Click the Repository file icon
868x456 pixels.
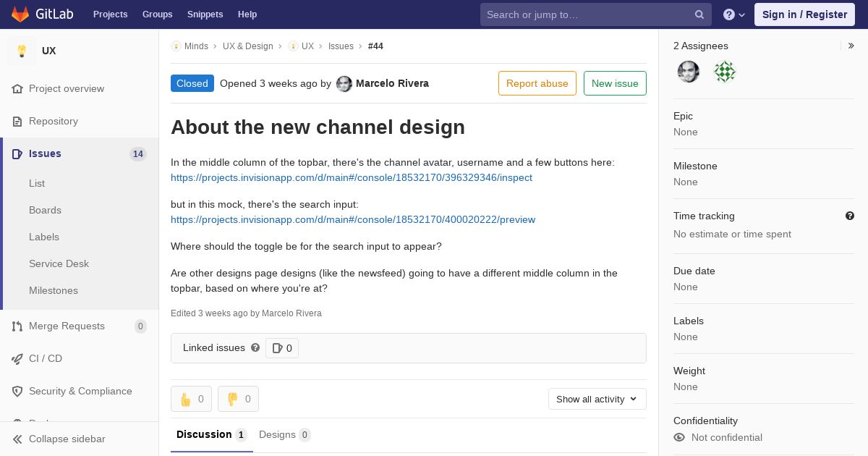click(x=17, y=122)
